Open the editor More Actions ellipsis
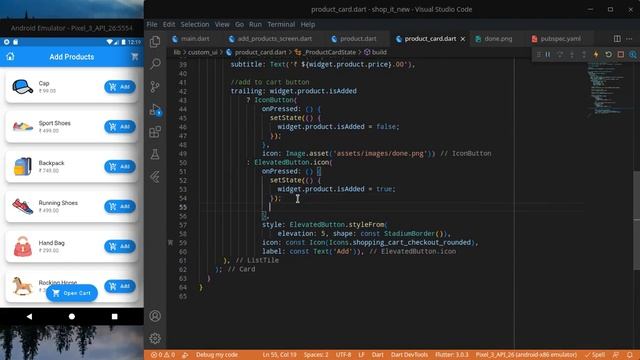The width and height of the screenshot is (640, 360). 629,39
